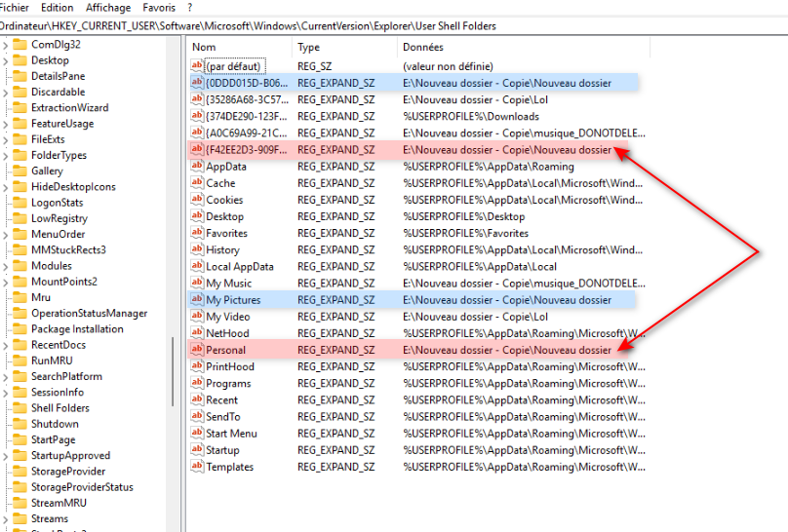788x532 pixels.
Task: Click the string icon of {35286A68-3C57...
Action: click(197, 99)
